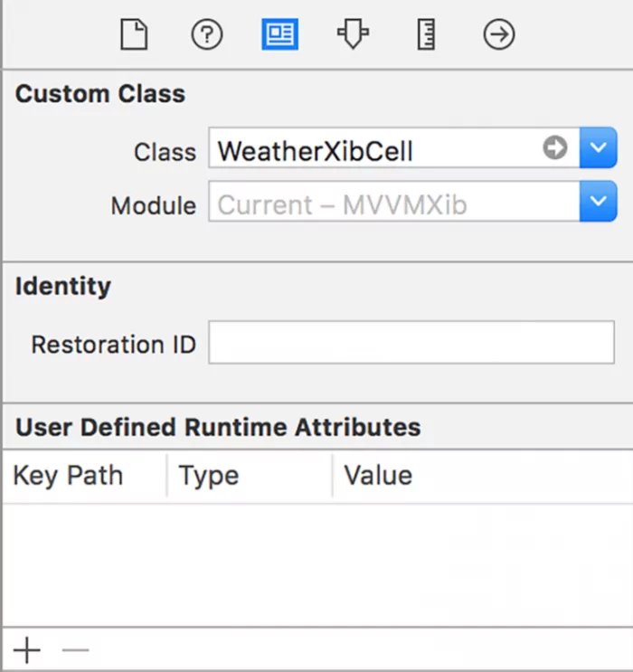Viewport: 633px width, 672px height.
Task: Focus the Restoration ID text field
Action: [411, 343]
